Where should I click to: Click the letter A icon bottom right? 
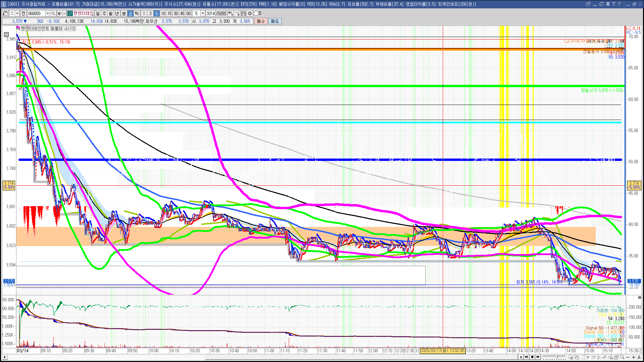(x=639, y=357)
